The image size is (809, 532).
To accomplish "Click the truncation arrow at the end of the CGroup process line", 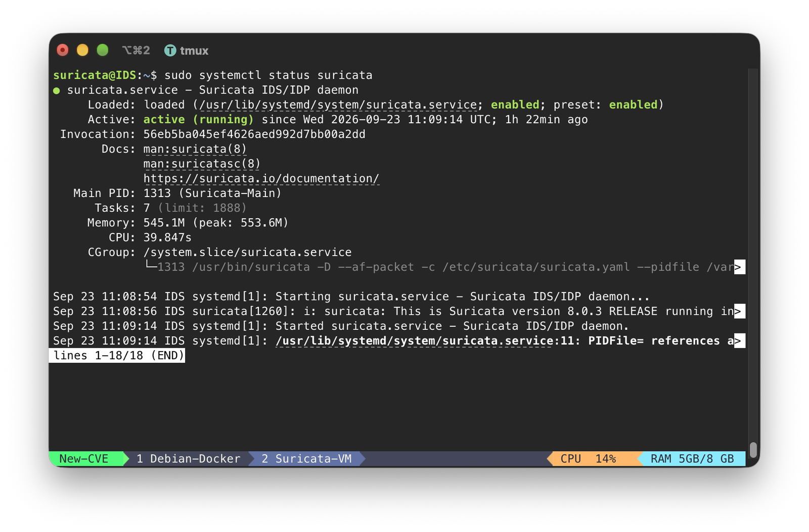I will pyautogui.click(x=740, y=267).
